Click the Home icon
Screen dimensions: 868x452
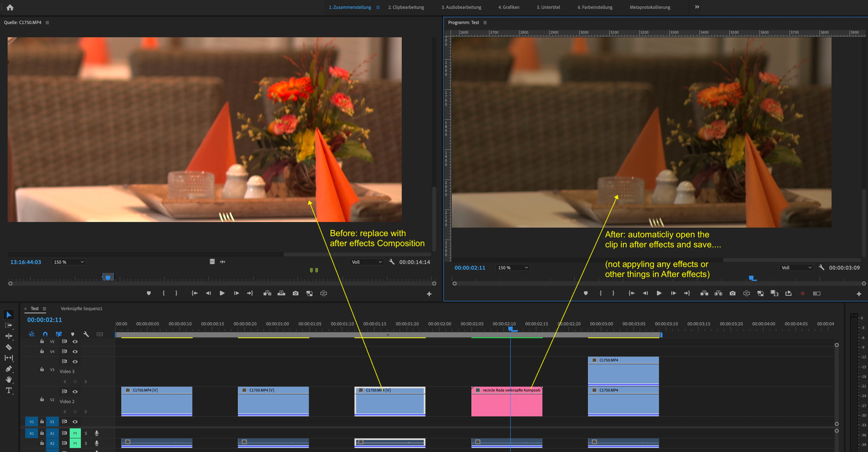tap(10, 7)
